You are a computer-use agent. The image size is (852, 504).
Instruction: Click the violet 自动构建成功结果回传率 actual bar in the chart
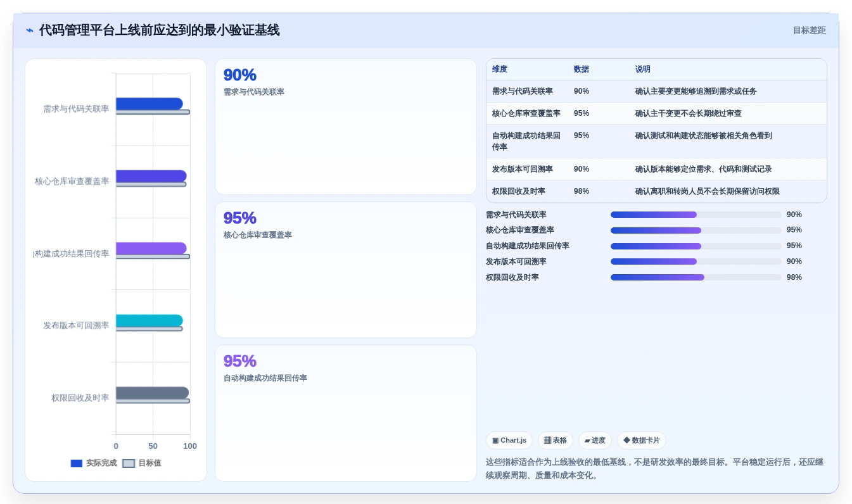pyautogui.click(x=151, y=248)
